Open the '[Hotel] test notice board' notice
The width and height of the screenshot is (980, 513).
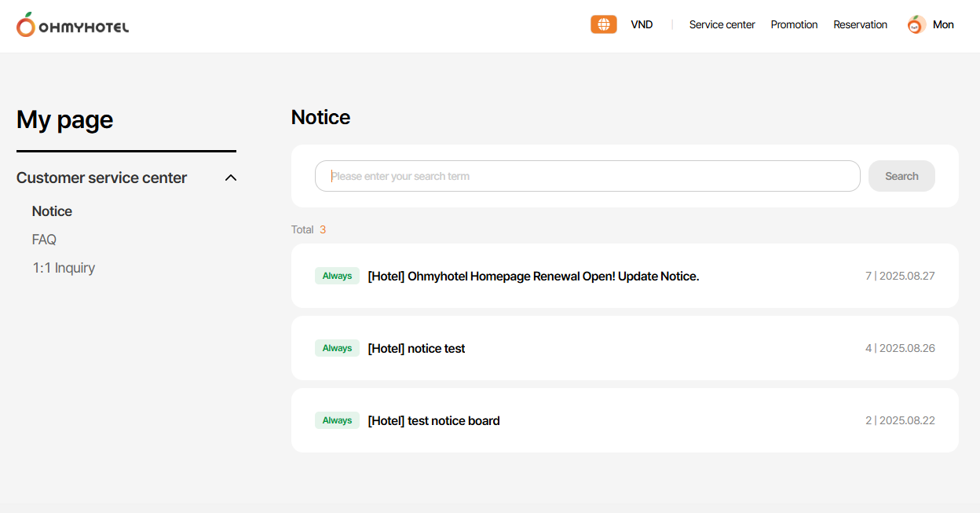(433, 421)
